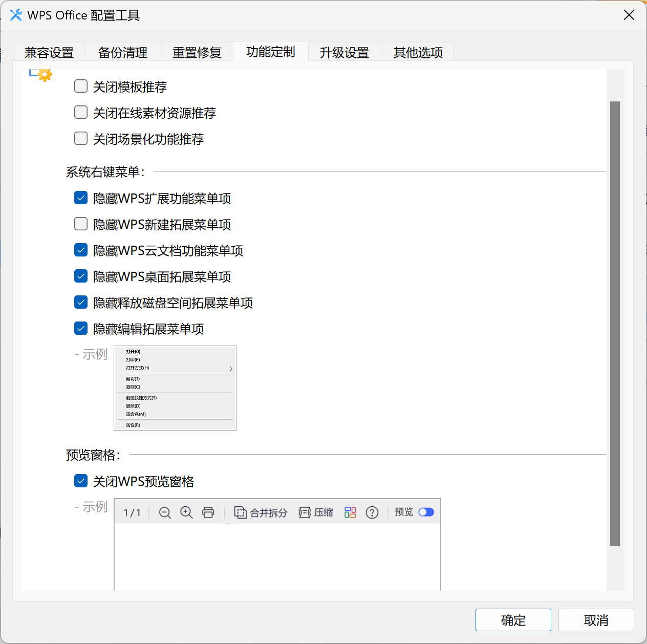Screen dimensions: 647x644
Task: Click the zoom in magnifier icon
Action: pyautogui.click(x=186, y=512)
